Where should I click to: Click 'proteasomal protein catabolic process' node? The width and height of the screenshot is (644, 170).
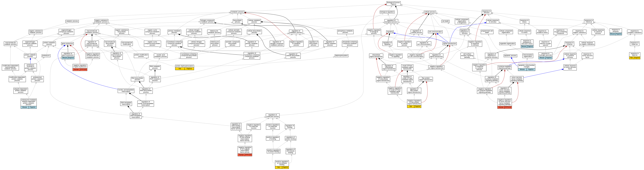(37, 79)
